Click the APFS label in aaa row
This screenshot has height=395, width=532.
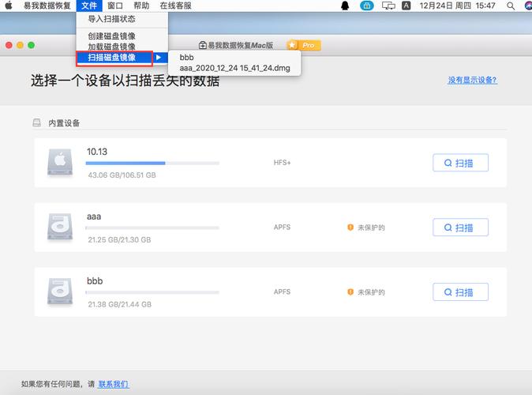tap(282, 228)
